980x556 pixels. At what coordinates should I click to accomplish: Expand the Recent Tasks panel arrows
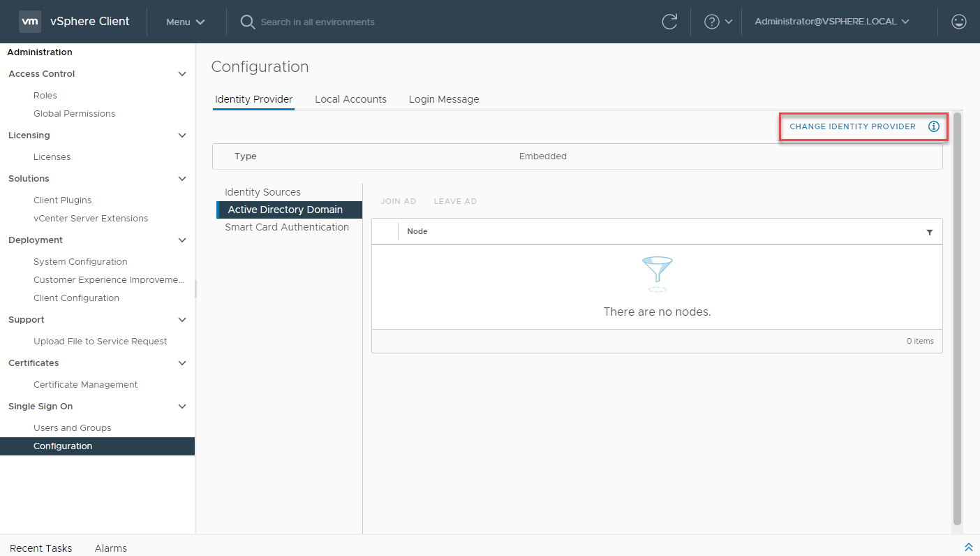(x=968, y=547)
